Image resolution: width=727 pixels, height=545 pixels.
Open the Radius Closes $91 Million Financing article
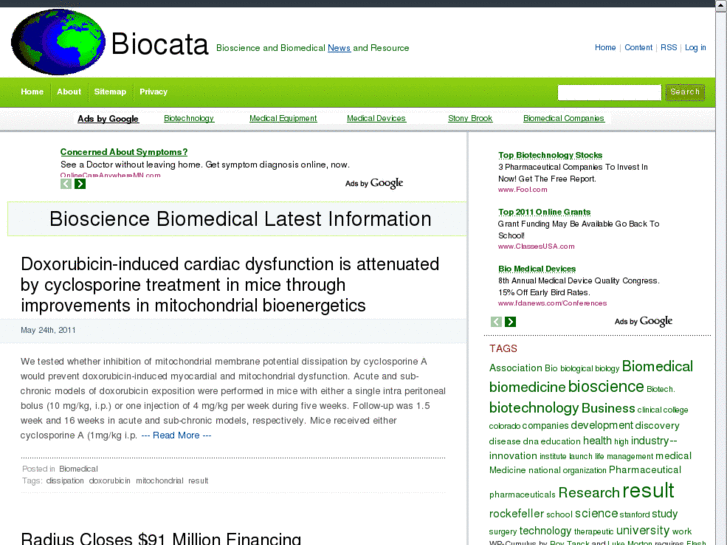[x=161, y=538]
